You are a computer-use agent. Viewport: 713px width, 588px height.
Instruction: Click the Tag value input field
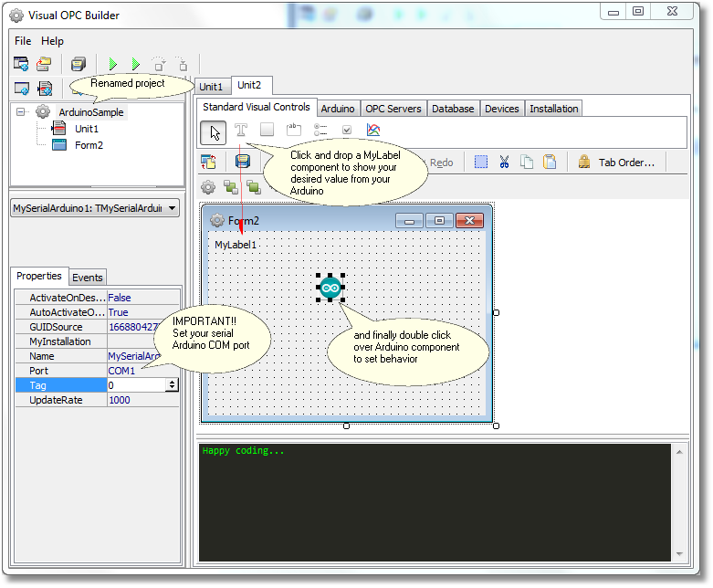(137, 385)
